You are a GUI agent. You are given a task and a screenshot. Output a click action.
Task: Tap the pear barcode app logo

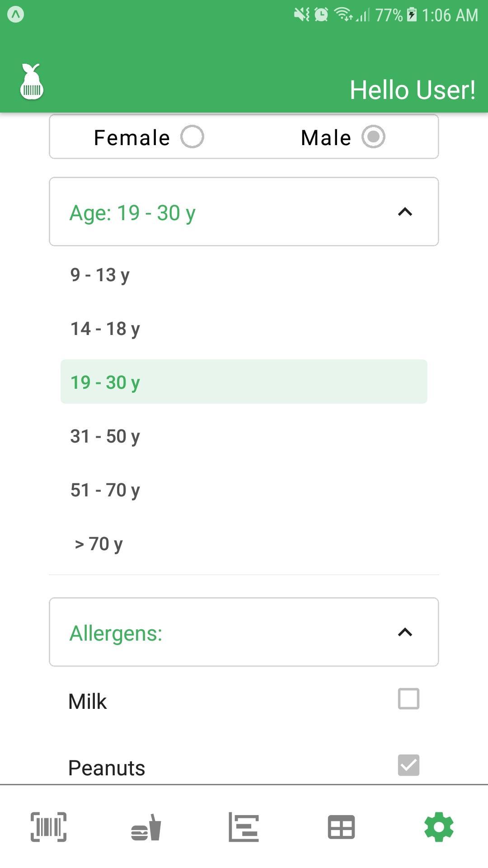point(32,81)
